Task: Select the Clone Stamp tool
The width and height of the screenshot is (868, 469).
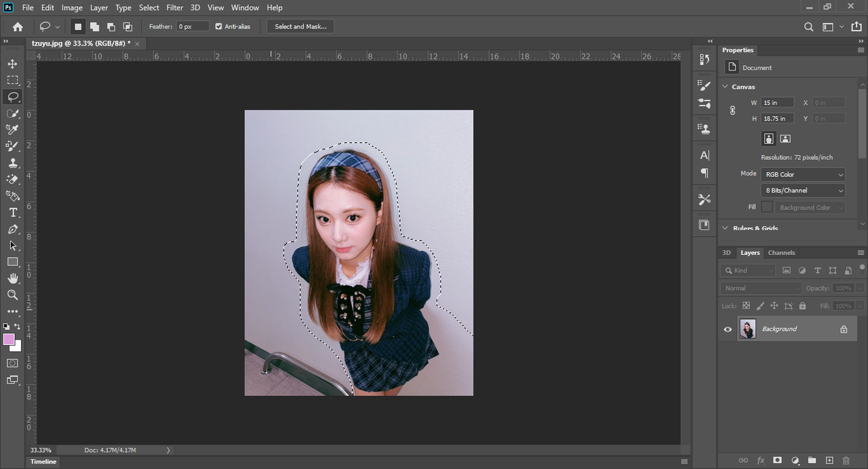Action: [12, 163]
